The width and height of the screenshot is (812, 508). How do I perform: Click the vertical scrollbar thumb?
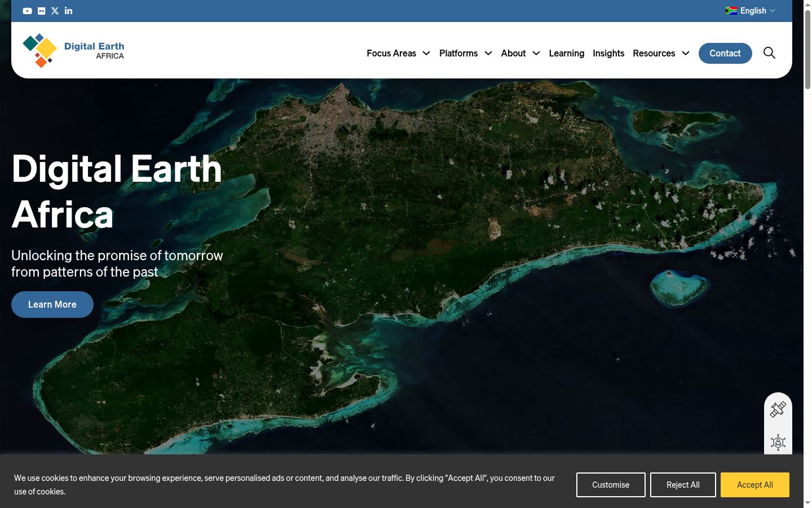click(807, 49)
